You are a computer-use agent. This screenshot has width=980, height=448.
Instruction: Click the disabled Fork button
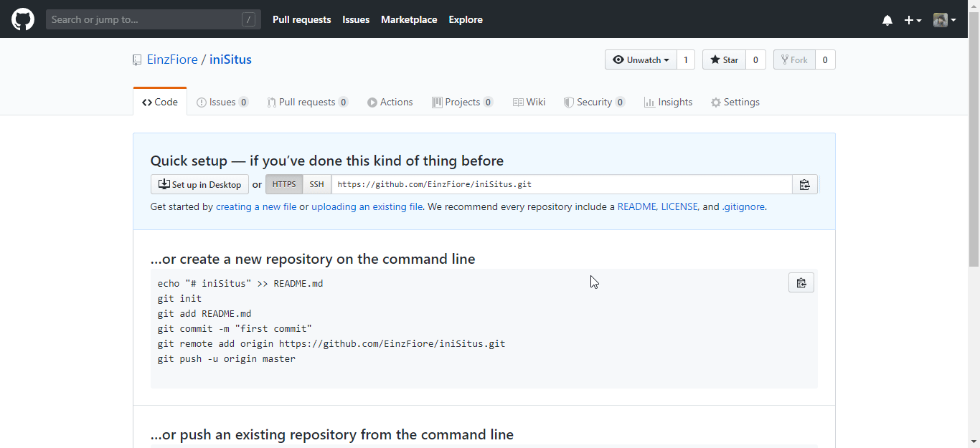coord(793,59)
